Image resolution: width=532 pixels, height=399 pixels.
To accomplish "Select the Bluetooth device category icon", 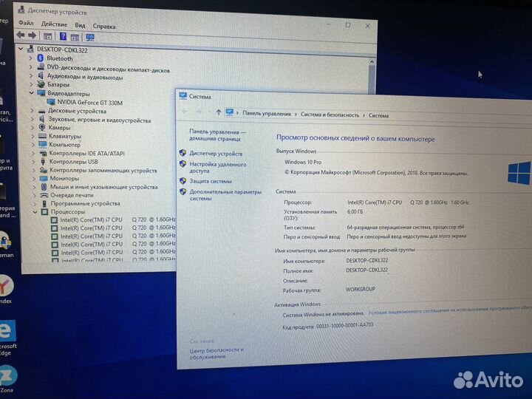I will pyautogui.click(x=41, y=58).
